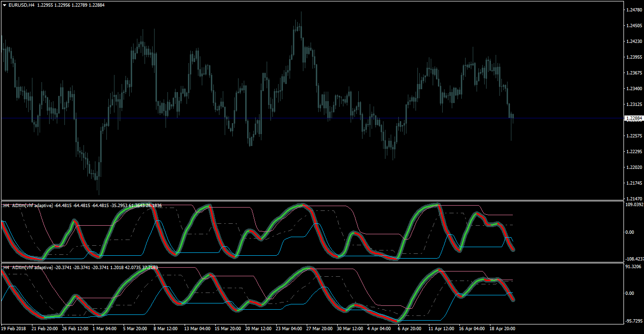Select the 1.23400 price scale label
Screen dimensions: 644x334
[x=635, y=88]
